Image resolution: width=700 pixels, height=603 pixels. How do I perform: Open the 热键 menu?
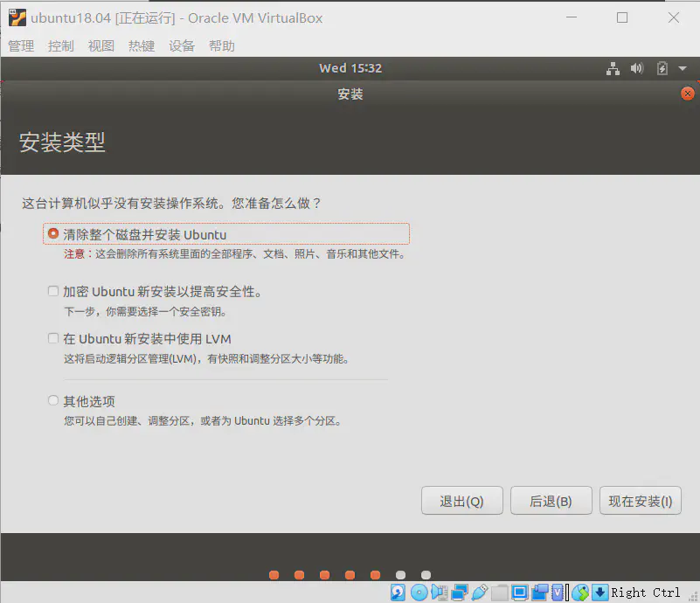coord(141,45)
